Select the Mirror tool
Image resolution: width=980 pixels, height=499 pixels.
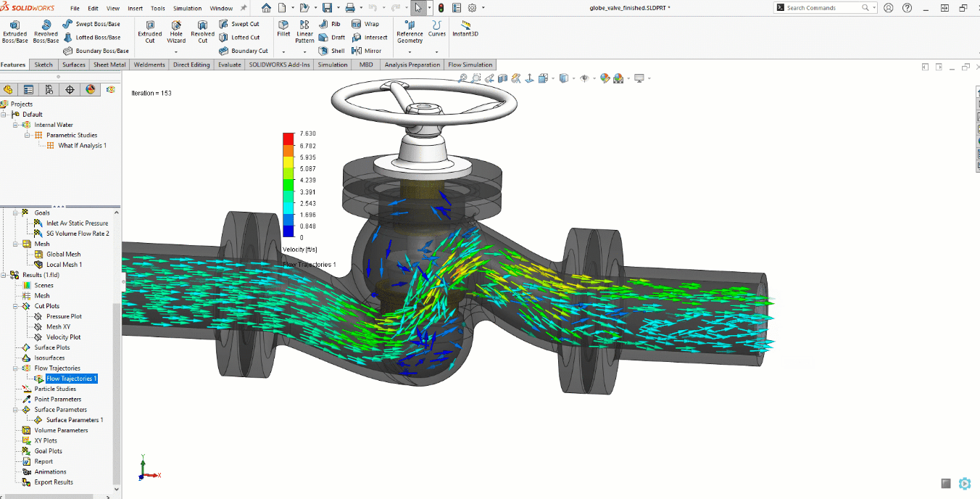(367, 51)
